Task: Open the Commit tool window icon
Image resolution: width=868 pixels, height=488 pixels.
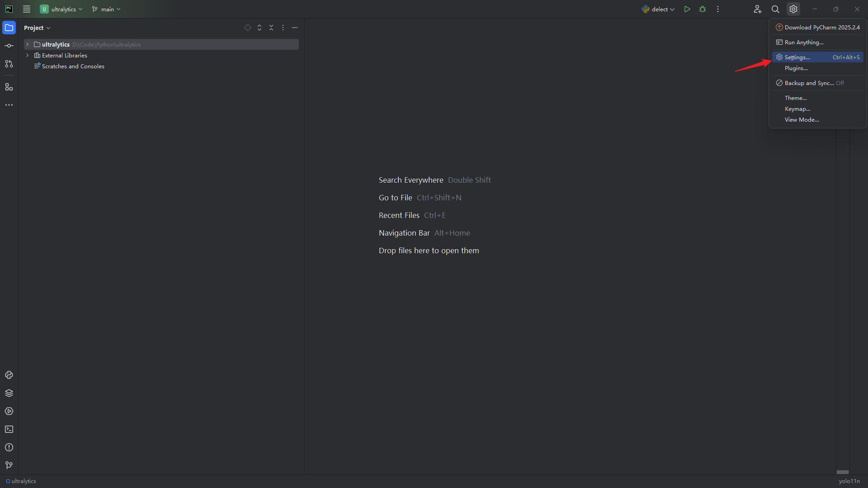Action: (x=9, y=46)
